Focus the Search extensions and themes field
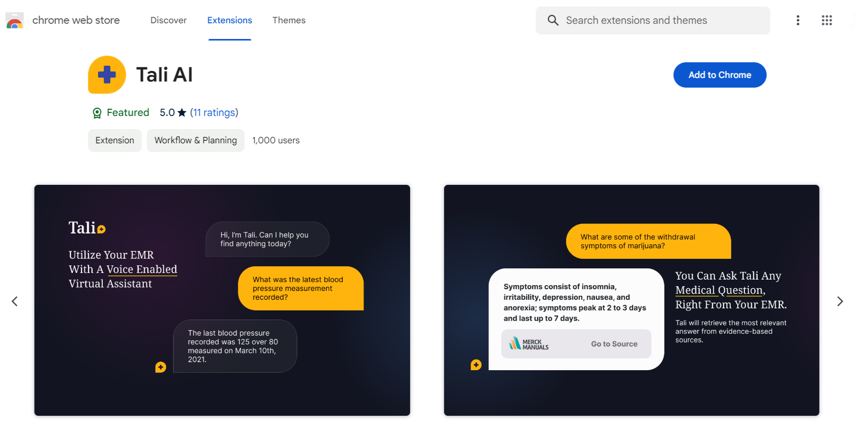 coord(653,20)
